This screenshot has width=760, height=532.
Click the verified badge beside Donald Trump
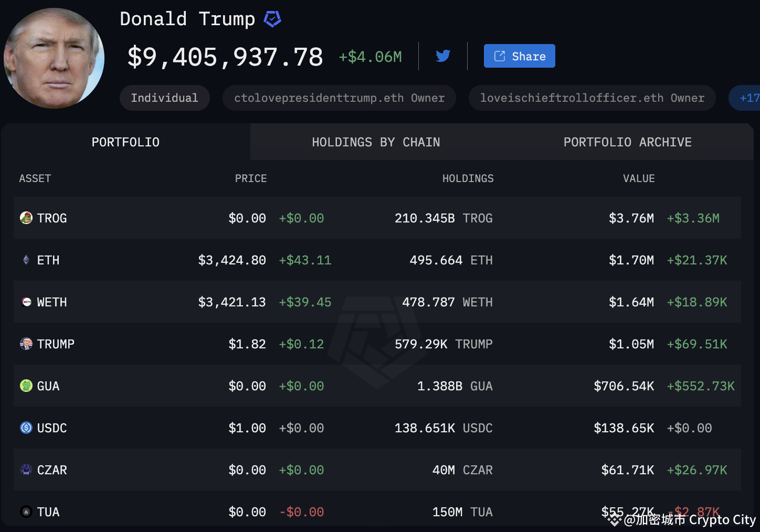272,19
